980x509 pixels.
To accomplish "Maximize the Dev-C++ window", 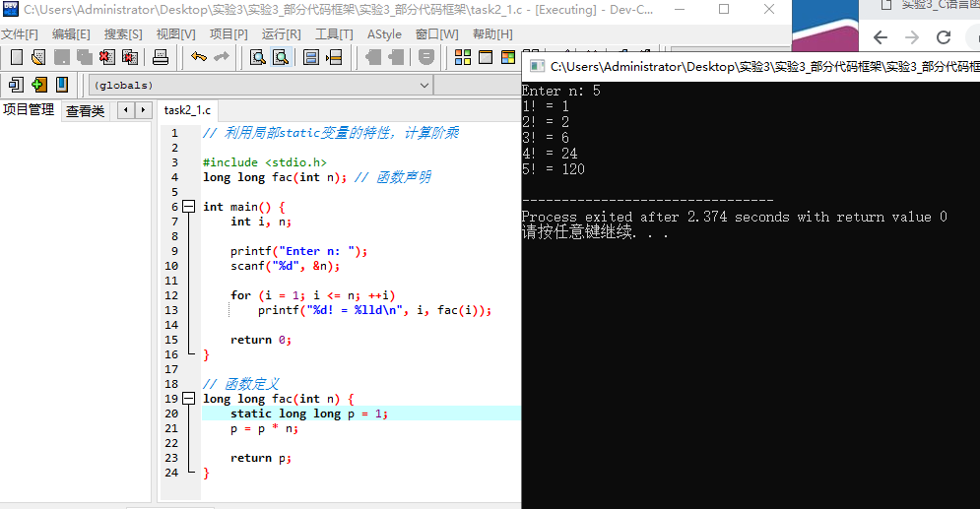I will [x=724, y=10].
